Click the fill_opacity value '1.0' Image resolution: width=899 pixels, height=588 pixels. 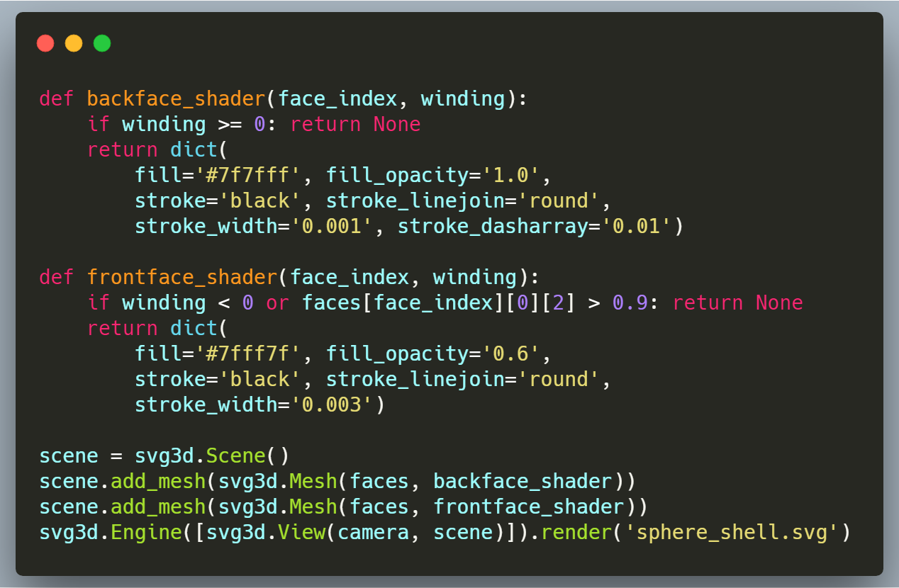pos(510,175)
